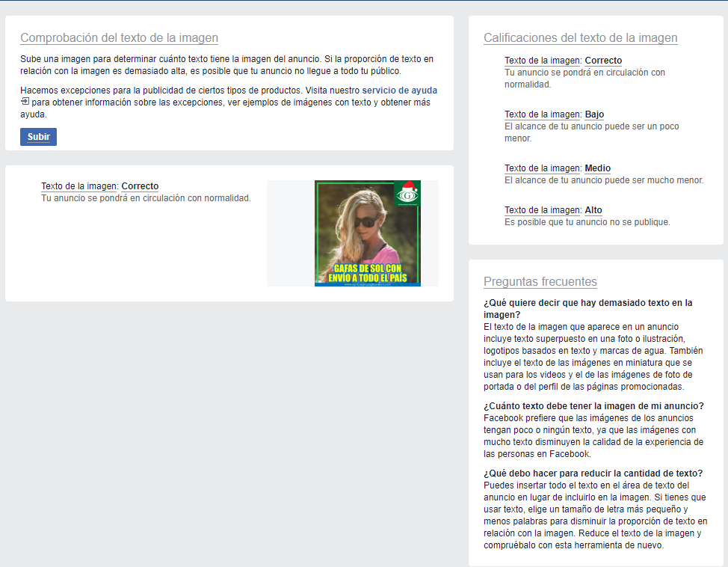Click 'El alcance de tu anuncio puede ser mucho menor.'
This screenshot has height=567, width=728.
click(x=604, y=180)
